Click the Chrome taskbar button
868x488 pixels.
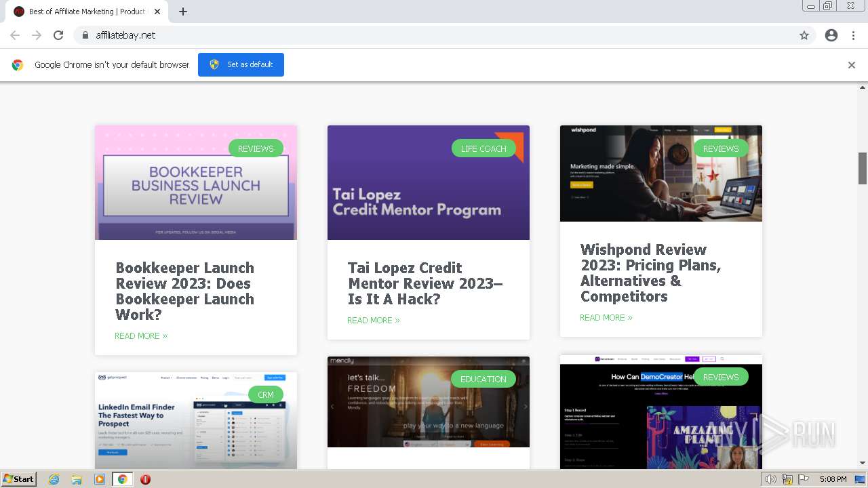pos(122,479)
